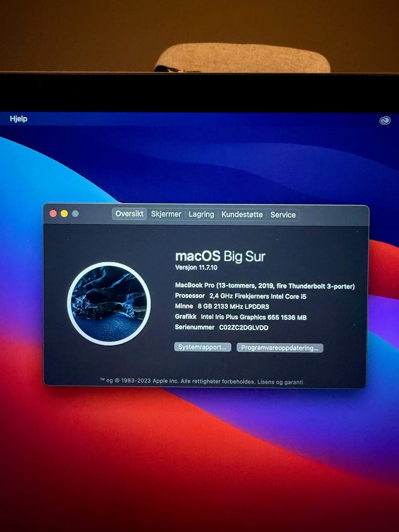Image resolution: width=399 pixels, height=532 pixels.
Task: Switch to the Skjermer tab
Action: 166,214
